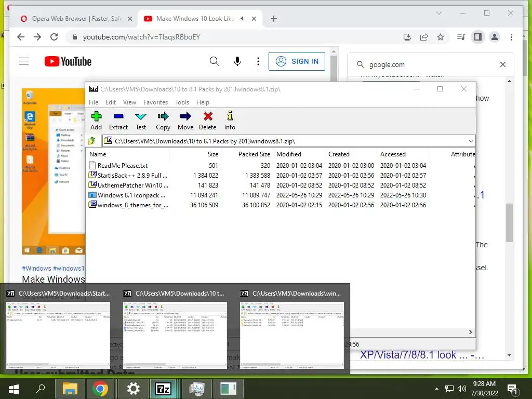
Task: Click the Add toolbar icon in 7-Zip
Action: tap(96, 121)
